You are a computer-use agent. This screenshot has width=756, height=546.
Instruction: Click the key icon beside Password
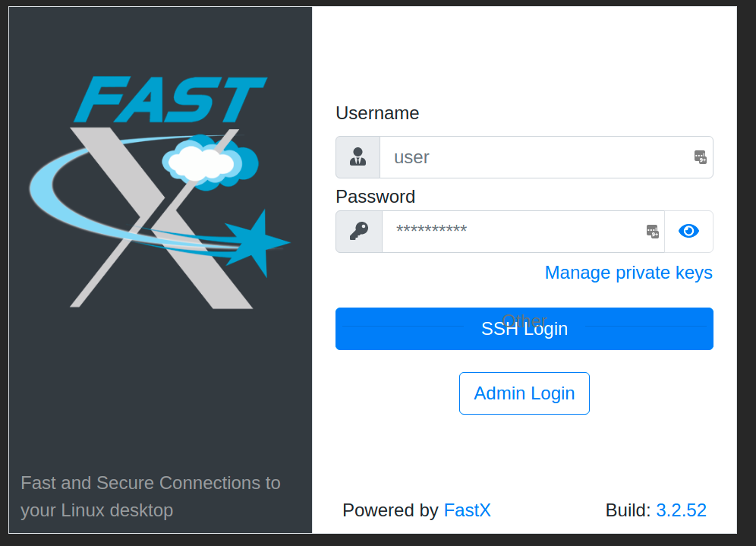click(359, 231)
